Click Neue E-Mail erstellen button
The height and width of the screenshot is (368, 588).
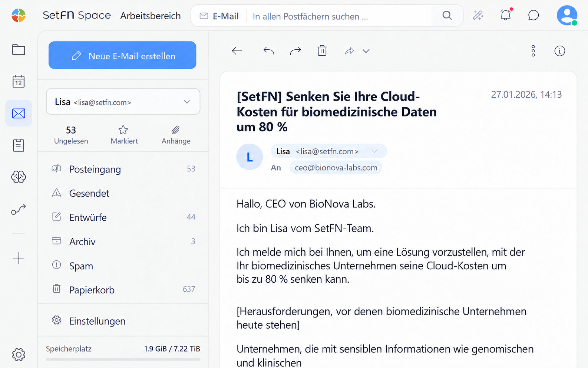tap(122, 55)
